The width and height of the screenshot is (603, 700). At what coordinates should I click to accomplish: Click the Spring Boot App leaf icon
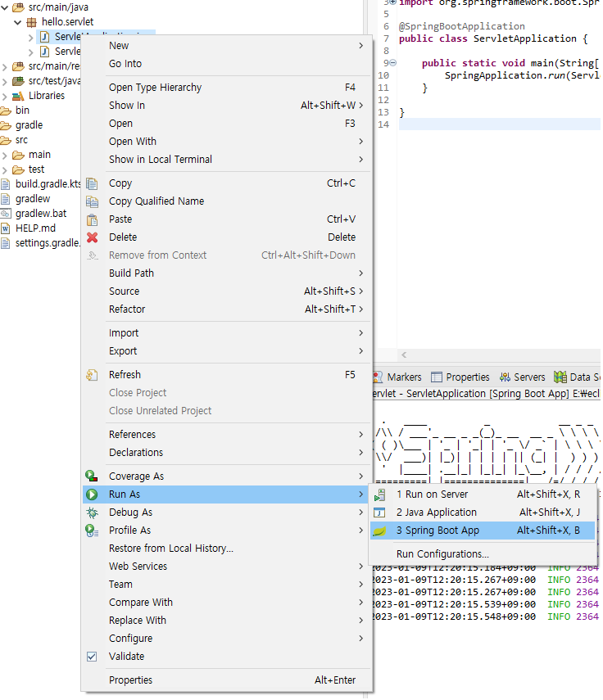tap(379, 531)
